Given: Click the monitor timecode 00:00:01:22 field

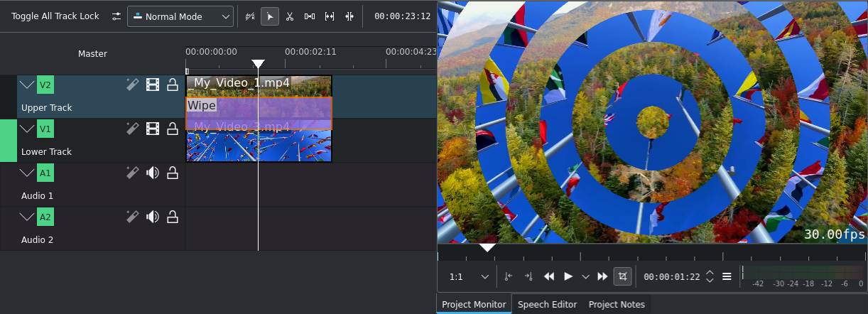Looking at the screenshot, I should click(673, 276).
